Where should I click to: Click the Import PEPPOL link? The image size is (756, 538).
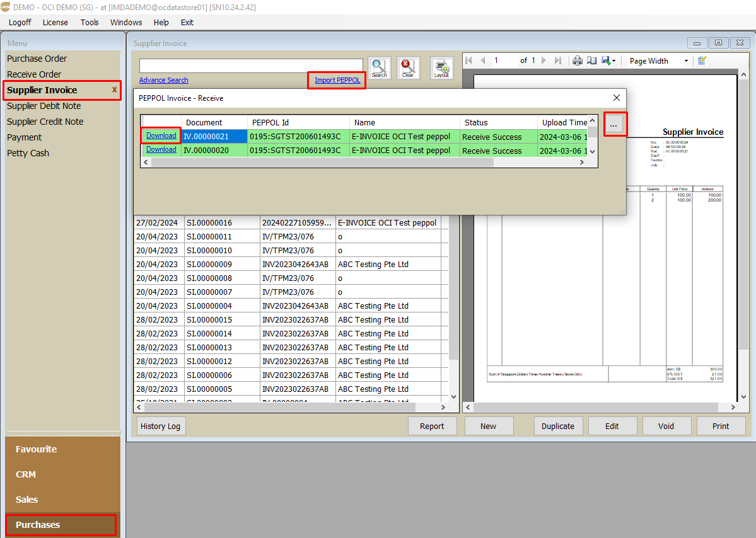coord(337,80)
